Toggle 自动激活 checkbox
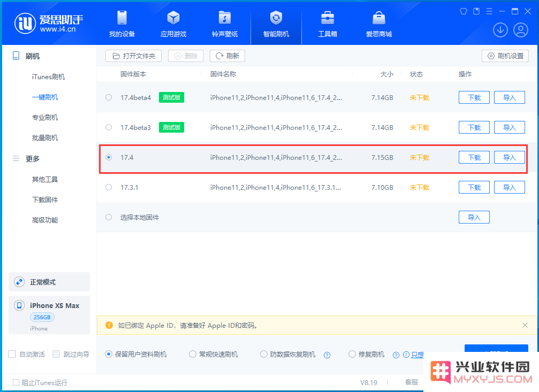Viewport: 539px width, 392px height. [x=12, y=354]
